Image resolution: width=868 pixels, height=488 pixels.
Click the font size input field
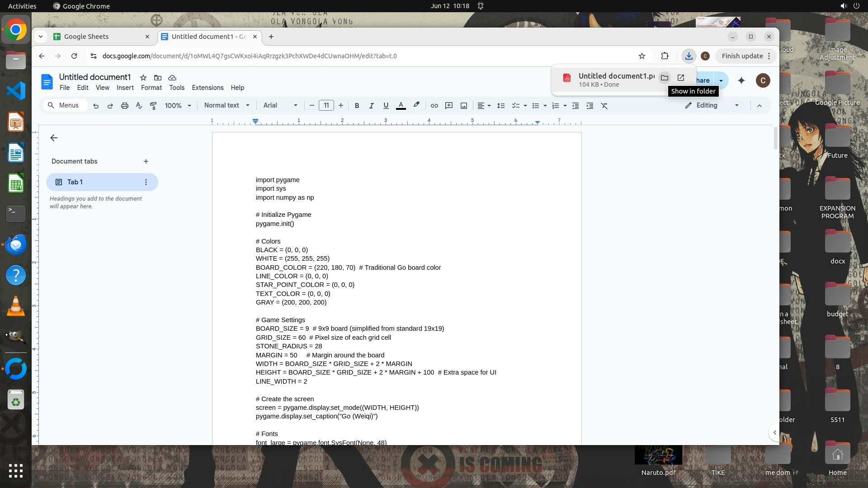[326, 105]
